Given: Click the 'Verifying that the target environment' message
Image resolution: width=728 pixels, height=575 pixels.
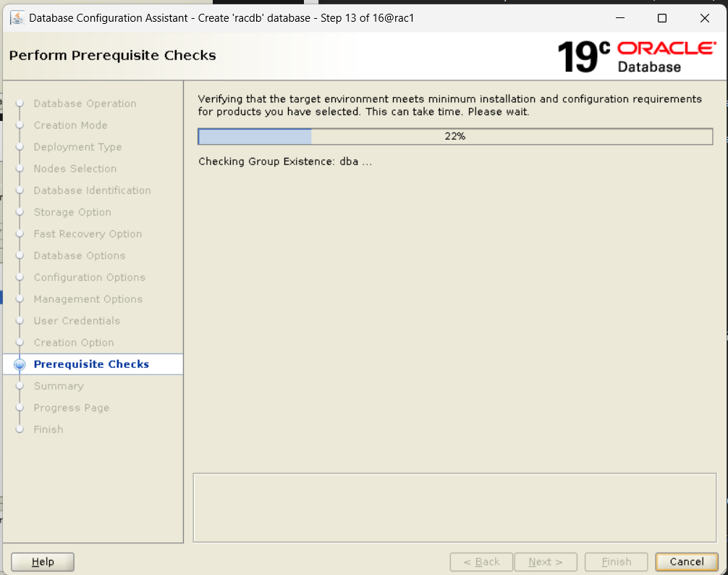Looking at the screenshot, I should (x=449, y=106).
